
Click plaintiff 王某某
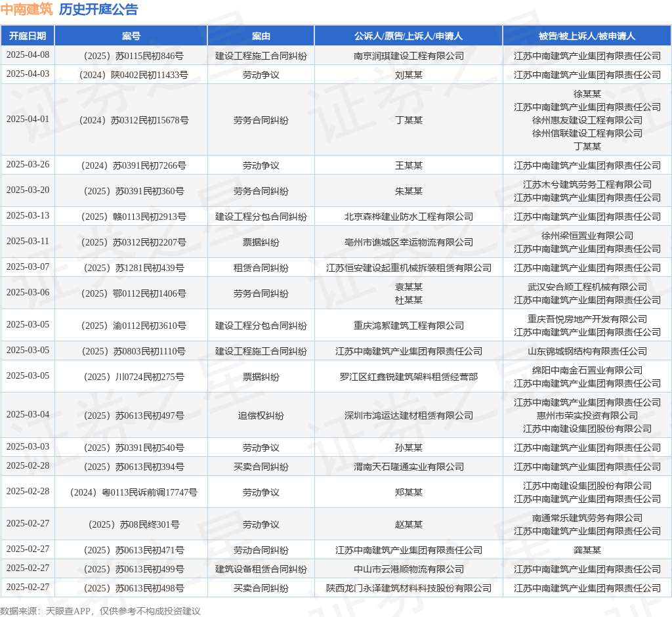(x=408, y=165)
